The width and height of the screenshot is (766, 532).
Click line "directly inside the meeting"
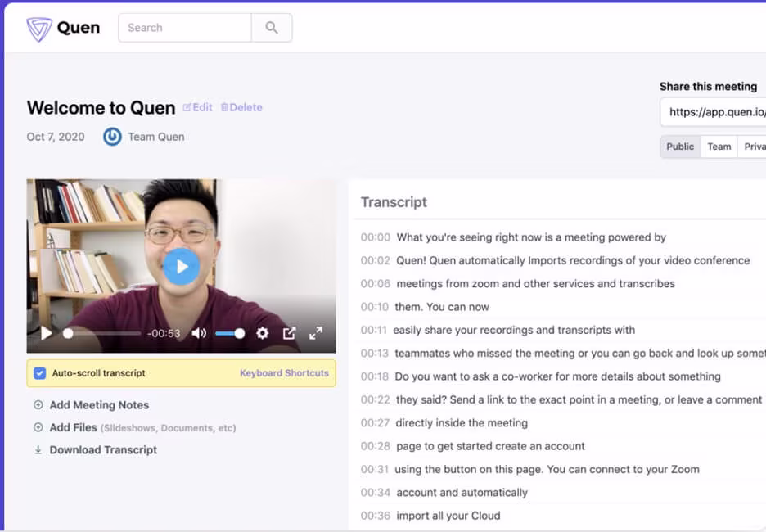[x=462, y=423]
